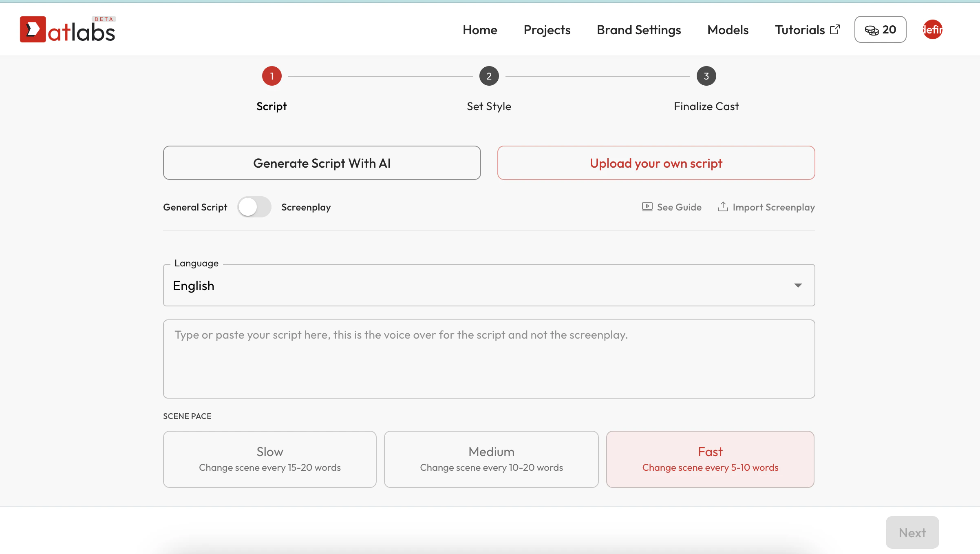Click the atlabs beta logo
980x554 pixels.
[68, 29]
